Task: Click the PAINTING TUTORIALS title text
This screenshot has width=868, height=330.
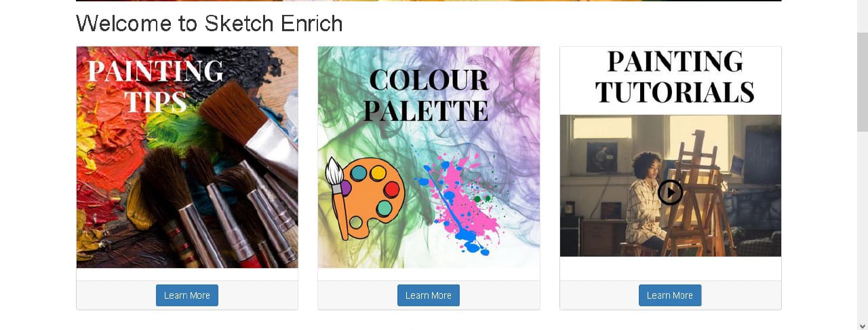Action: point(675,76)
